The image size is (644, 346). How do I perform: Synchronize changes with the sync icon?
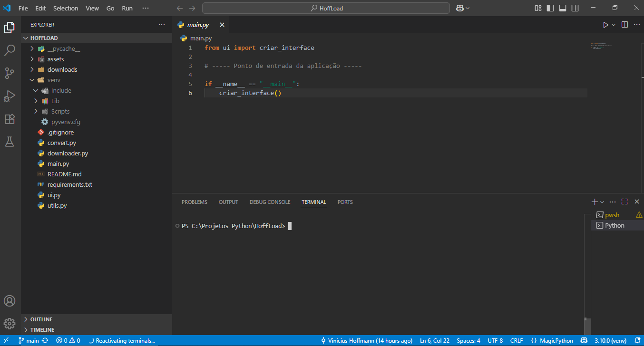click(x=45, y=341)
